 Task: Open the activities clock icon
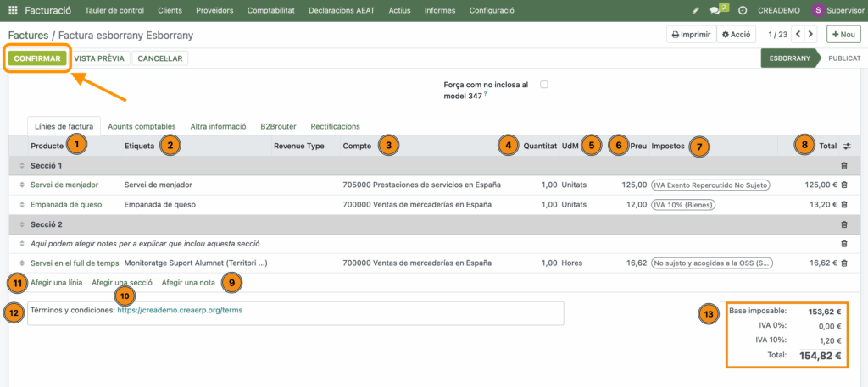click(x=743, y=11)
